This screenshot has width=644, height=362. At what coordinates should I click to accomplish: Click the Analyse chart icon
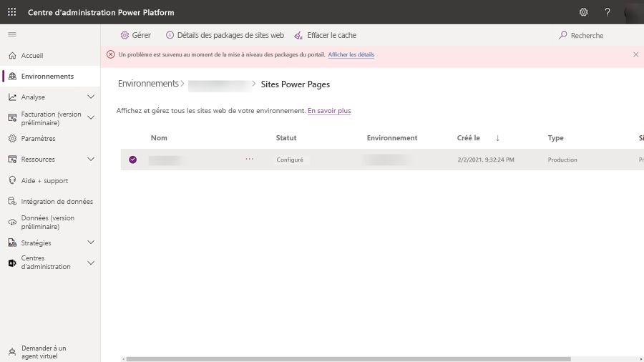pos(12,97)
